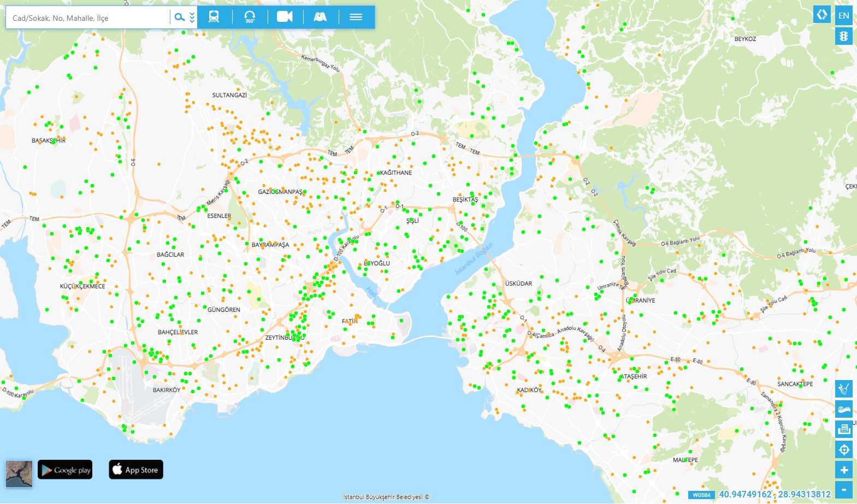Screen dimensions: 857x504
Task: Open the 360° panoramic view tool
Action: 250,17
